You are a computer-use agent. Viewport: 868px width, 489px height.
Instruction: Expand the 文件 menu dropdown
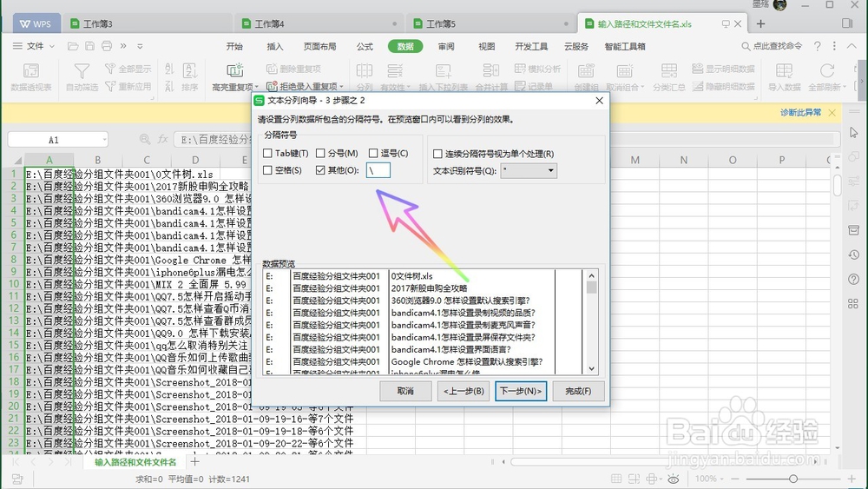point(52,47)
